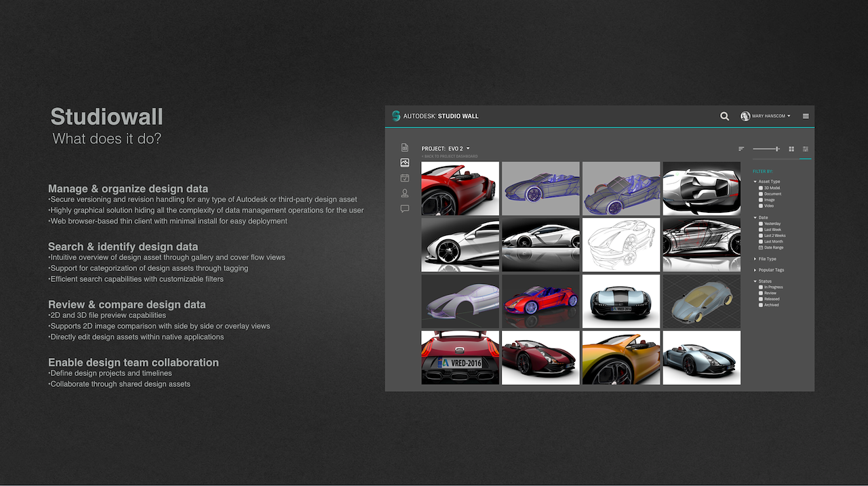Switch to grid view layout
The height and width of the screenshot is (486, 868).
791,148
